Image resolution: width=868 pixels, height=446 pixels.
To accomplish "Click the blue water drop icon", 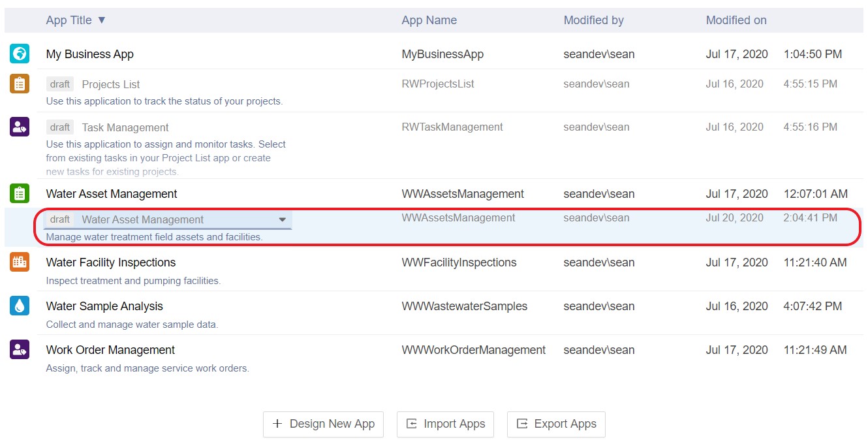I will (20, 306).
